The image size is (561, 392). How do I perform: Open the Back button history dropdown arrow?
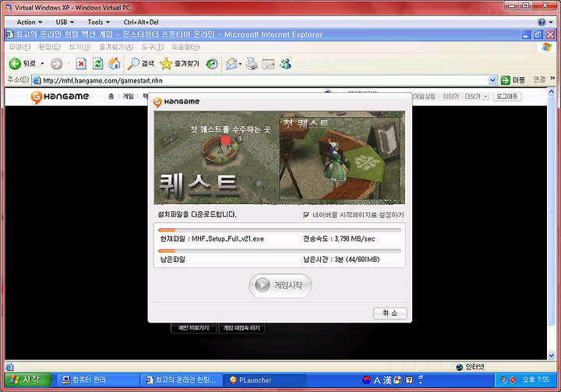click(42, 64)
